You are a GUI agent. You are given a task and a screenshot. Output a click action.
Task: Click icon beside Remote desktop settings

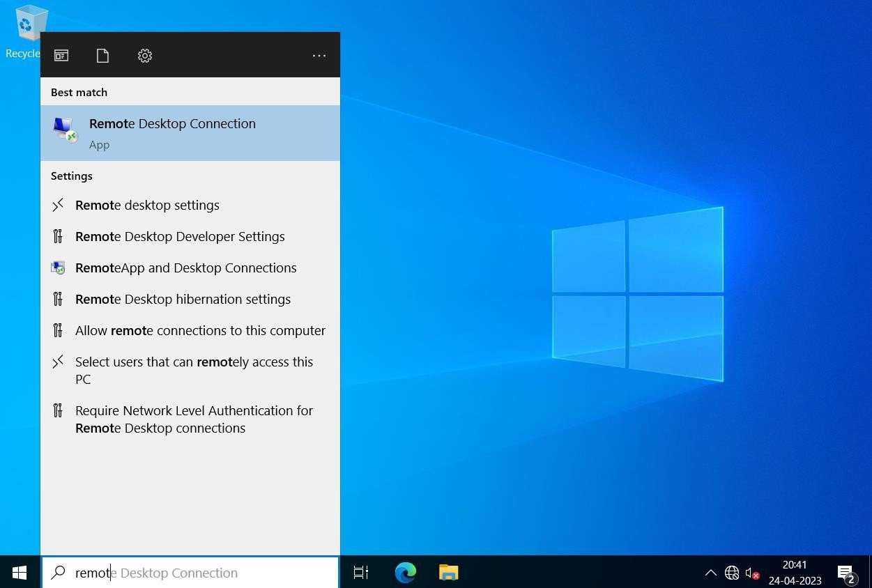(58, 205)
